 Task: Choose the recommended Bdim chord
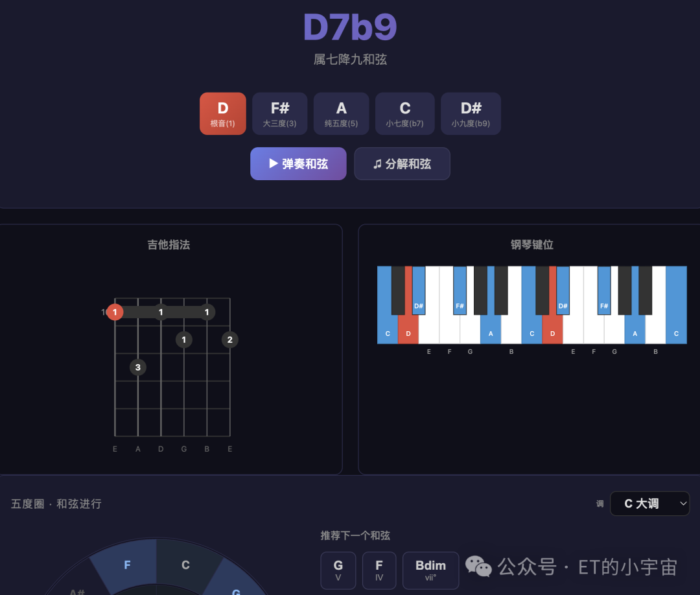pyautogui.click(x=431, y=570)
